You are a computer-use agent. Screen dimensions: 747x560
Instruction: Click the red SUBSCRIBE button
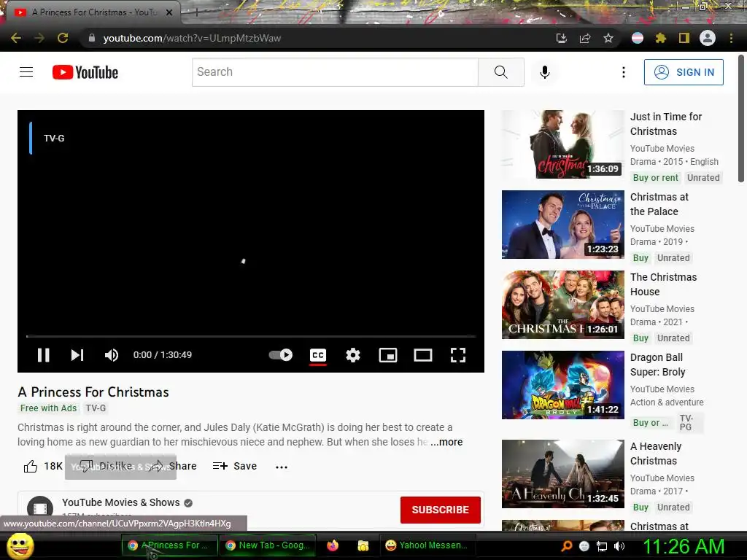pyautogui.click(x=440, y=510)
